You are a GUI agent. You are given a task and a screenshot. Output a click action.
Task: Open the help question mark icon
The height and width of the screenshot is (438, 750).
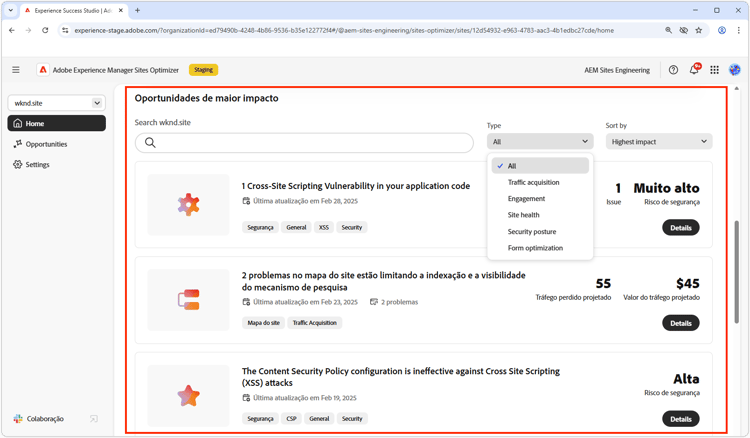click(x=673, y=70)
